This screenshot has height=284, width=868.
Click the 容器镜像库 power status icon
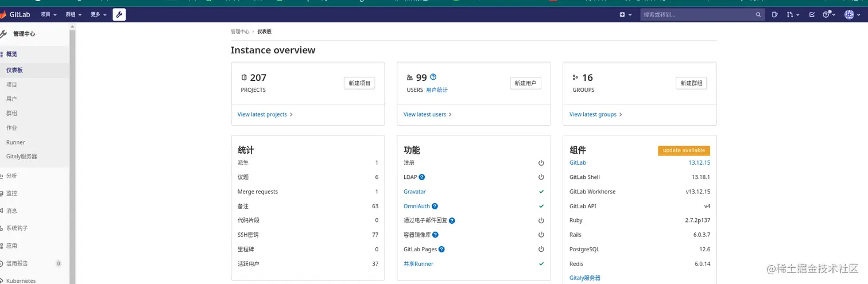(x=541, y=235)
